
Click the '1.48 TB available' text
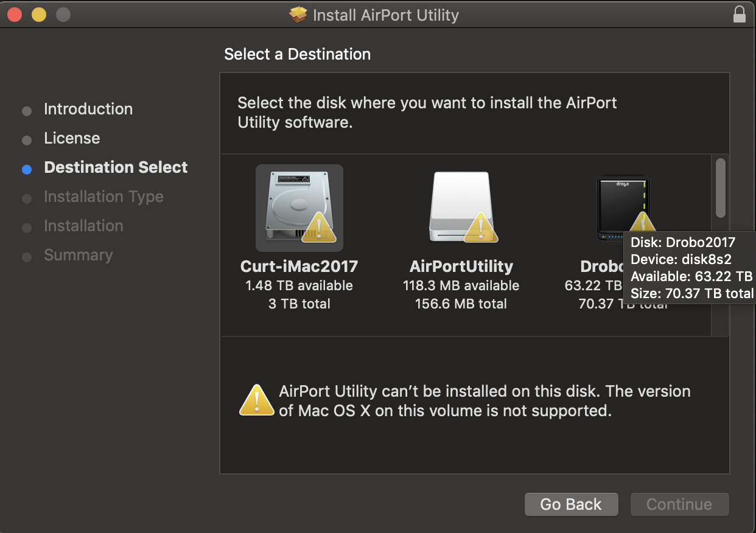pos(299,285)
